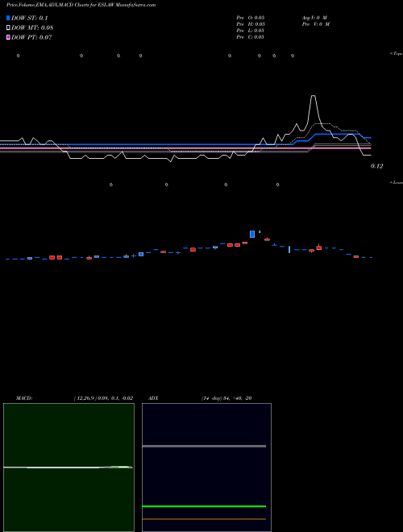Viewport: 403px width, 532px height.
Task: Click the 'Pre V: 0 M' volume text
Action: pos(316,24)
